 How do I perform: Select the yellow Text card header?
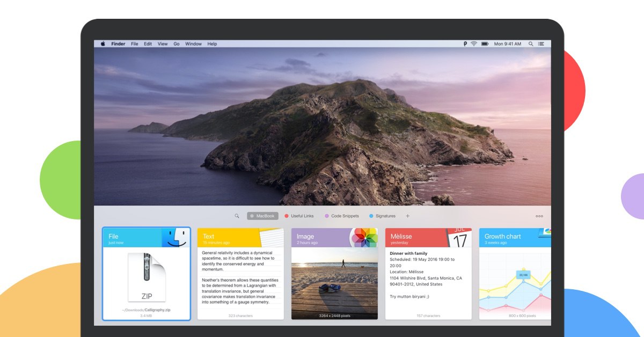click(x=240, y=238)
